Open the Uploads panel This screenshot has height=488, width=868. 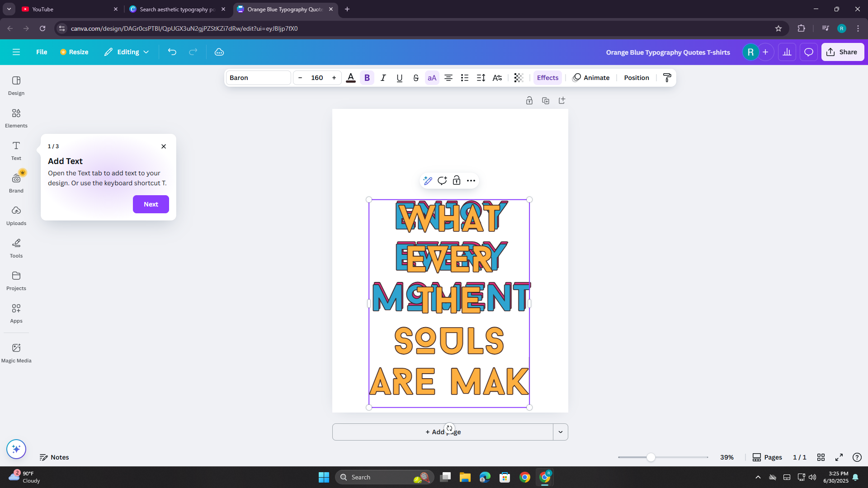(16, 216)
